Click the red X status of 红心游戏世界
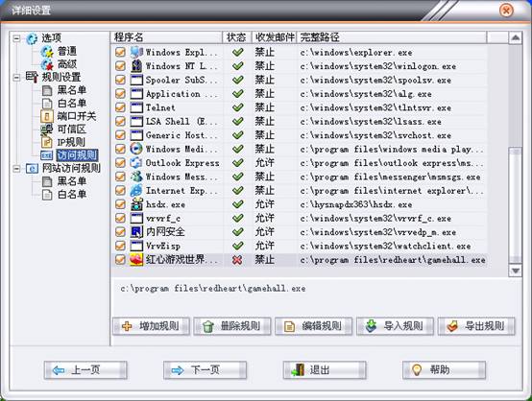Image resolution: width=532 pixels, height=401 pixels. point(237,260)
